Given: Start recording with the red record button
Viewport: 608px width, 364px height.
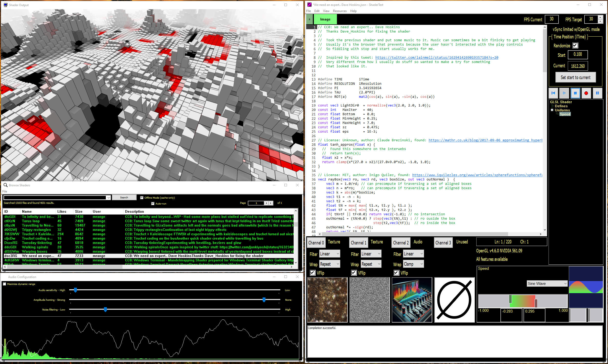Looking at the screenshot, I should point(586,93).
